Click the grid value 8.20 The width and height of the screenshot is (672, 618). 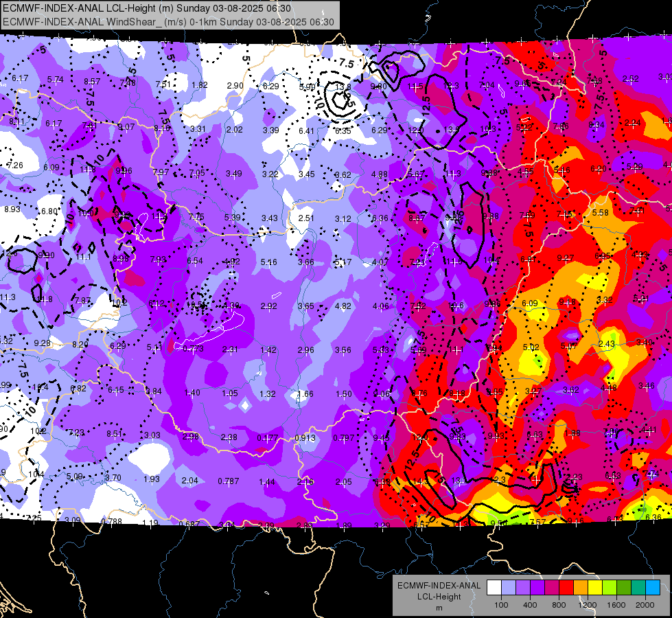tap(80, 345)
